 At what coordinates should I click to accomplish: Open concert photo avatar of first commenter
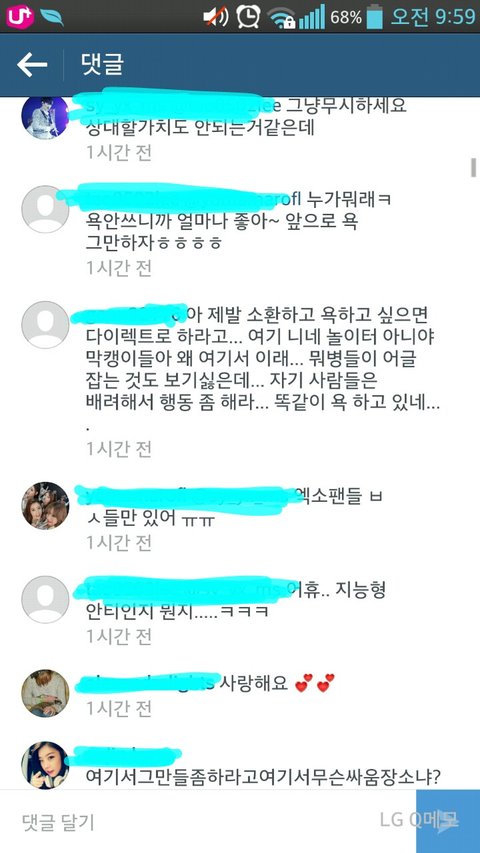tap(45, 116)
